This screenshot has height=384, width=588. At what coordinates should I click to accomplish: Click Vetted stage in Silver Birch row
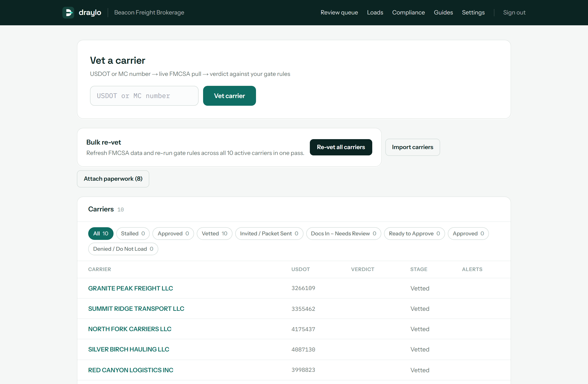(420, 349)
